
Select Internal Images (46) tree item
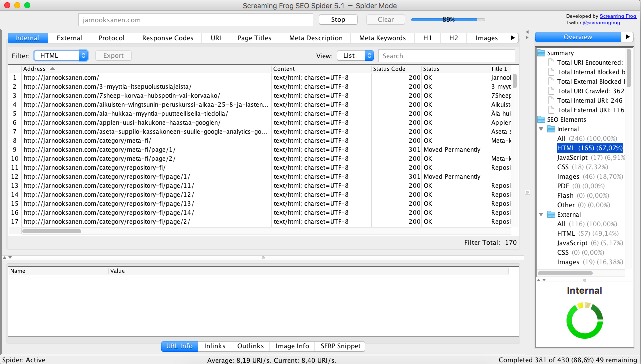point(590,176)
